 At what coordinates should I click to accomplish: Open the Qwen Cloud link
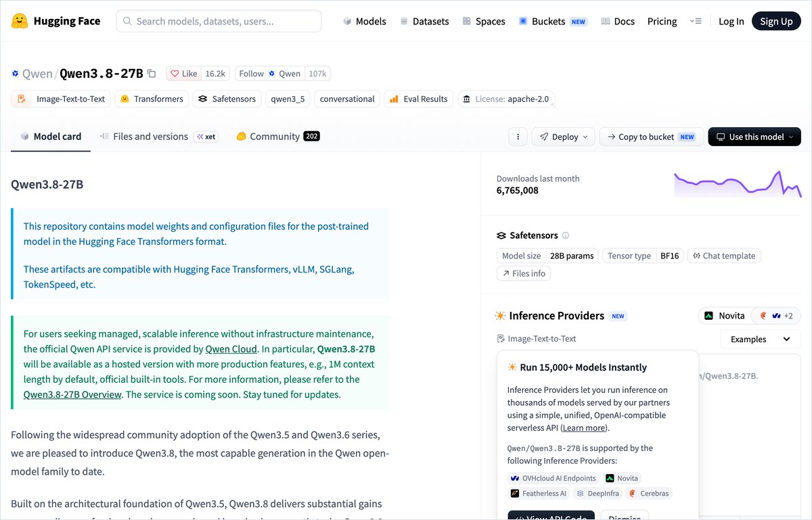click(231, 349)
